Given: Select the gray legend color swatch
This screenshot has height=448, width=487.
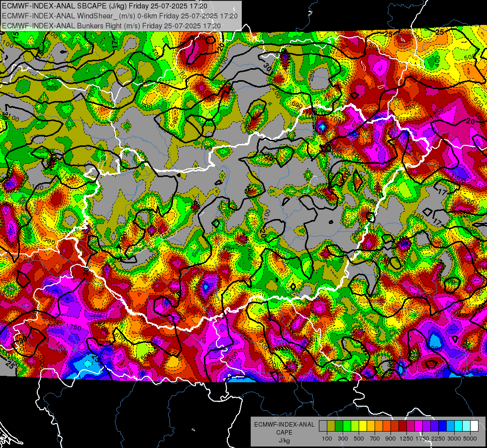Looking at the screenshot, I should pyautogui.click(x=323, y=426).
